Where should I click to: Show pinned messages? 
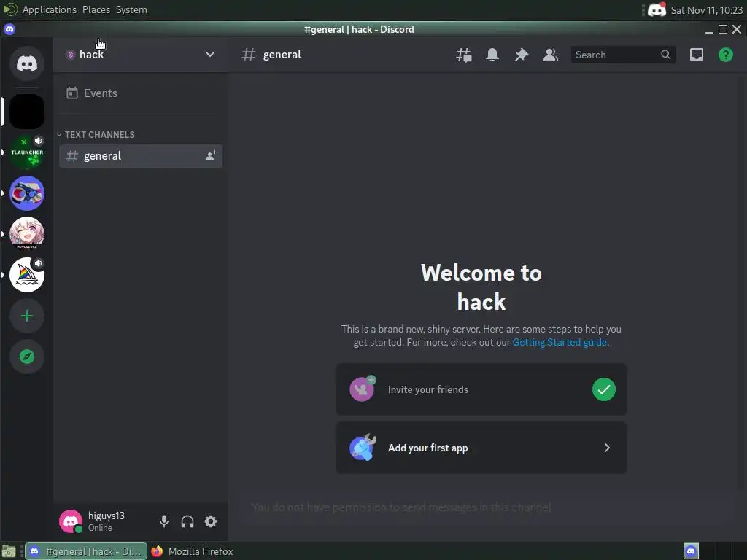[x=521, y=55]
